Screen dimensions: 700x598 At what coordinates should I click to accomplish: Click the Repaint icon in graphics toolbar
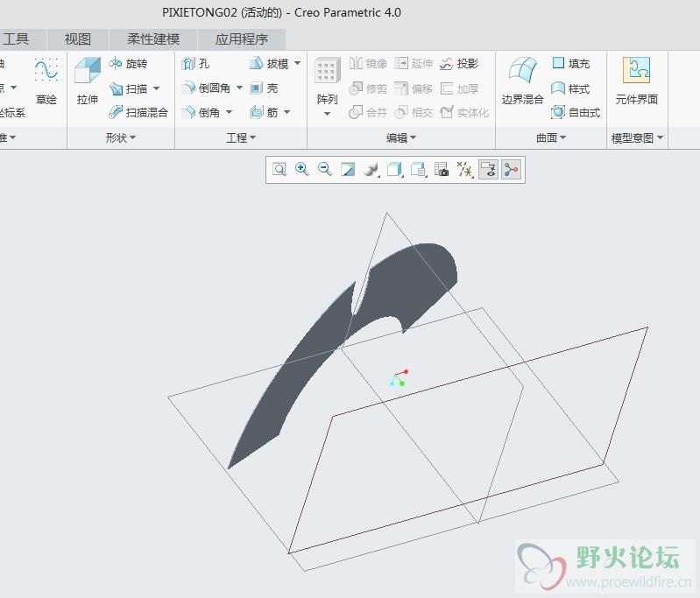(348, 170)
